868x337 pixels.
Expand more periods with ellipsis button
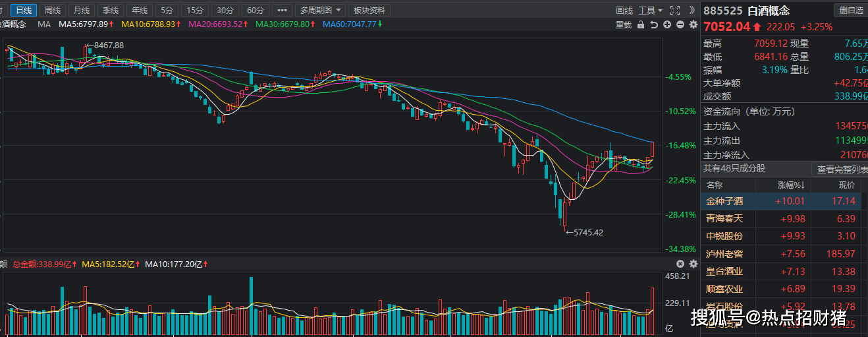(x=282, y=11)
